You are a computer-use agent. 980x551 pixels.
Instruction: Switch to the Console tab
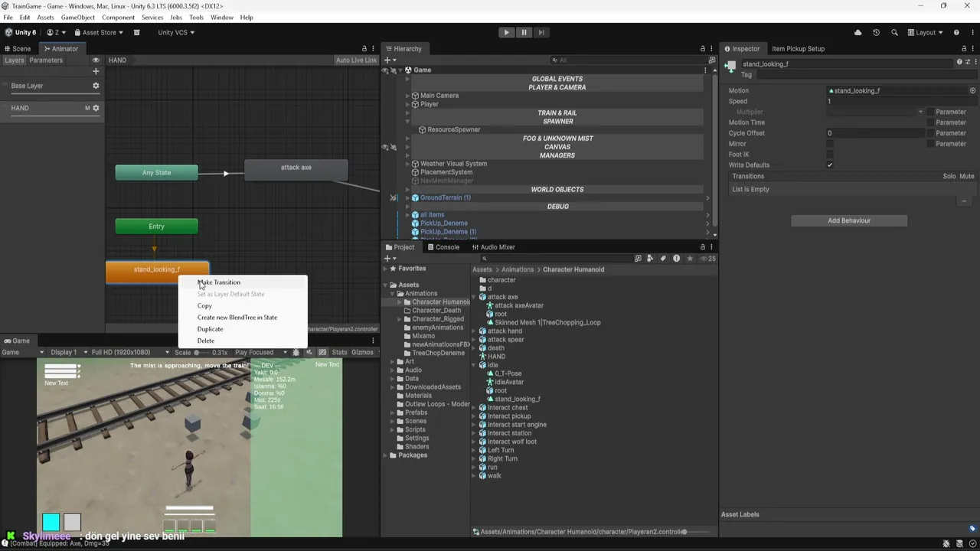[443, 247]
